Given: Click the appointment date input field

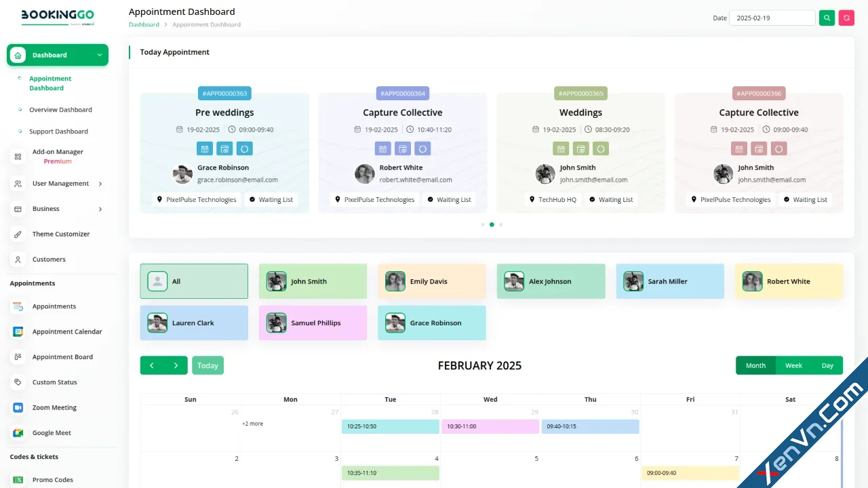Looking at the screenshot, I should pos(772,18).
